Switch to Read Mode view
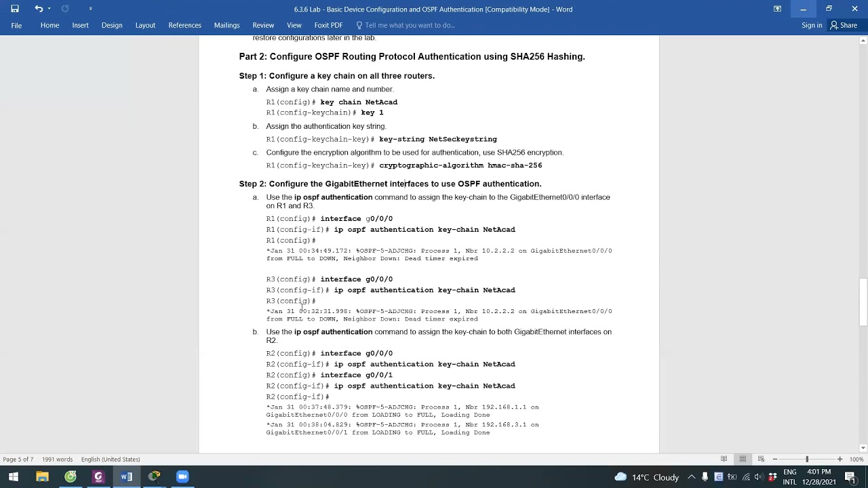This screenshot has height=488, width=868. (x=724, y=459)
